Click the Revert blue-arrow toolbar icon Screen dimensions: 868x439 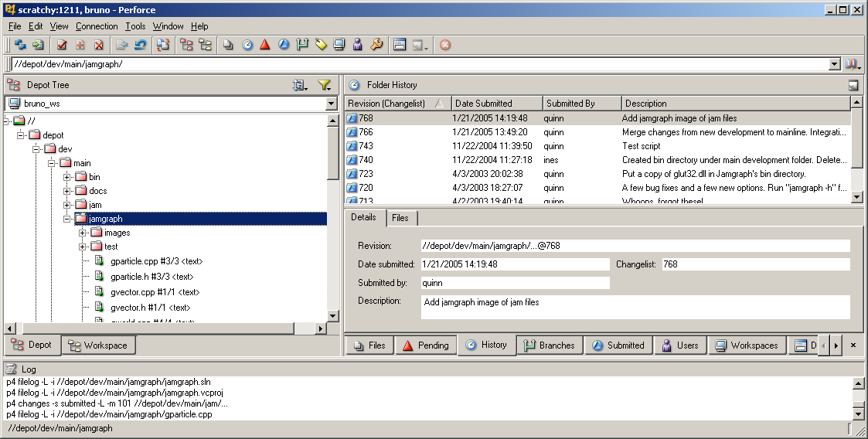point(141,45)
